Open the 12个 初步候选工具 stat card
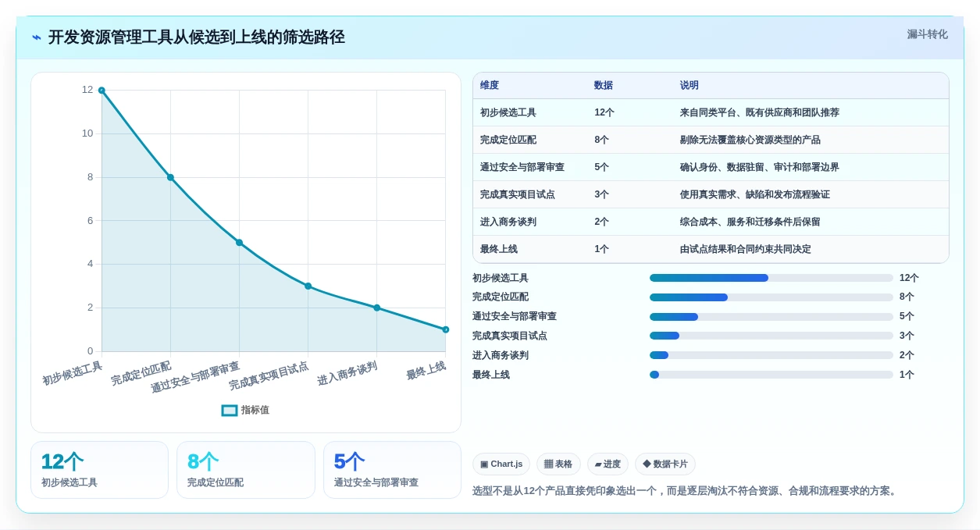 (x=99, y=470)
